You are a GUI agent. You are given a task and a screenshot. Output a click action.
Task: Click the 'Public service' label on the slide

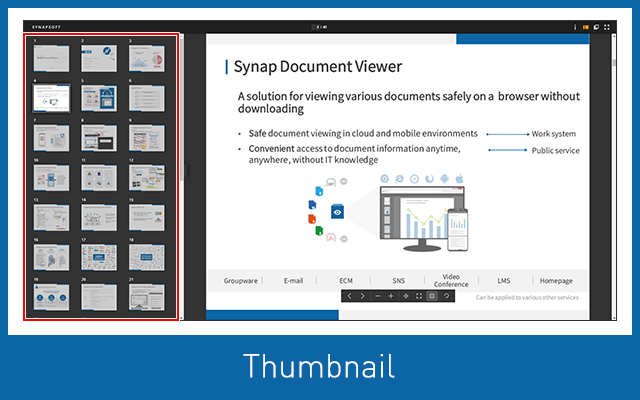(x=556, y=151)
